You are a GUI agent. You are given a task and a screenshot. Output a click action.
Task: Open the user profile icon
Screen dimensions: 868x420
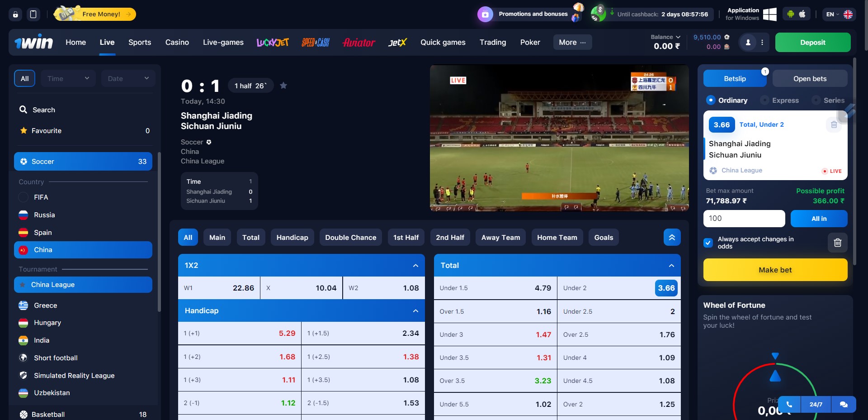[748, 43]
